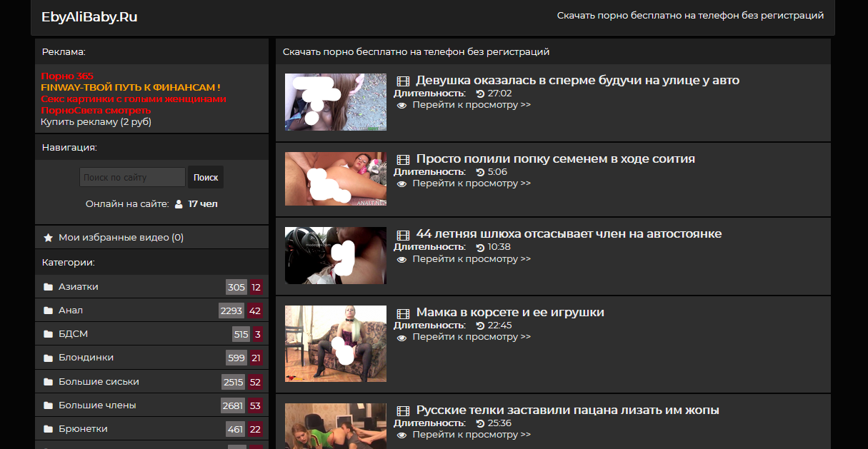868x449 pixels.
Task: Click the clock icon beside duration 5:06
Action: [x=480, y=172]
